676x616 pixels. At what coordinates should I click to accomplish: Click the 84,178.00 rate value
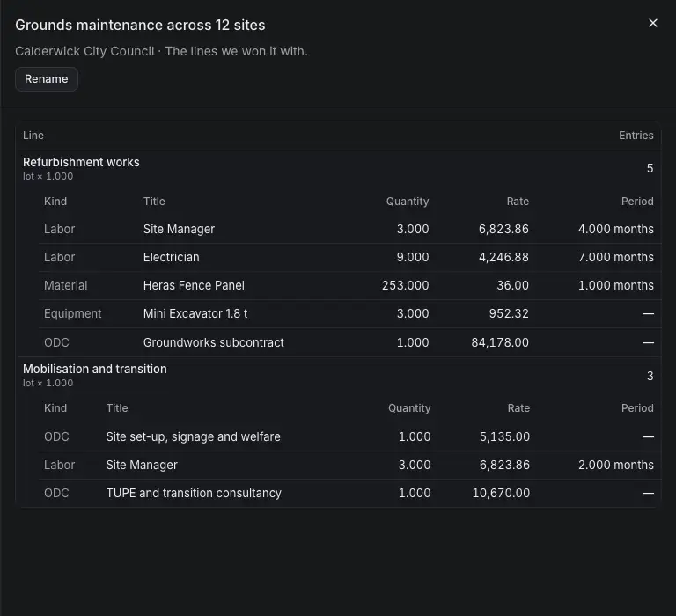point(500,342)
